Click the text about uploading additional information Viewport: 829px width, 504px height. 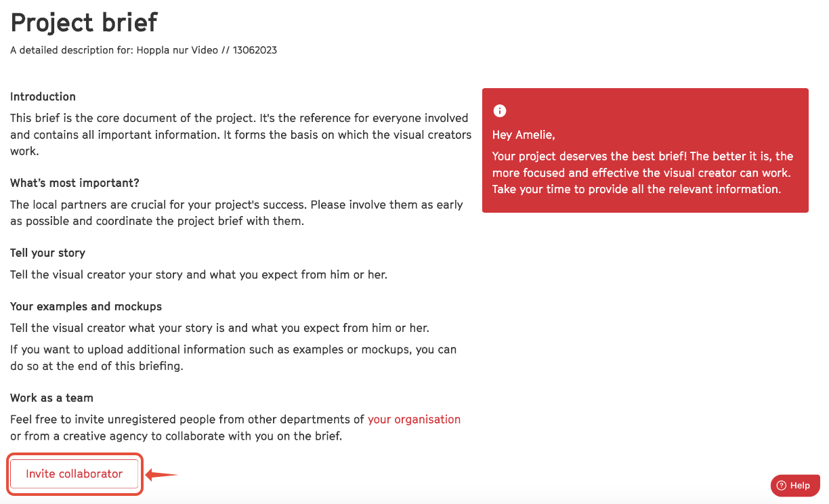[x=233, y=358]
